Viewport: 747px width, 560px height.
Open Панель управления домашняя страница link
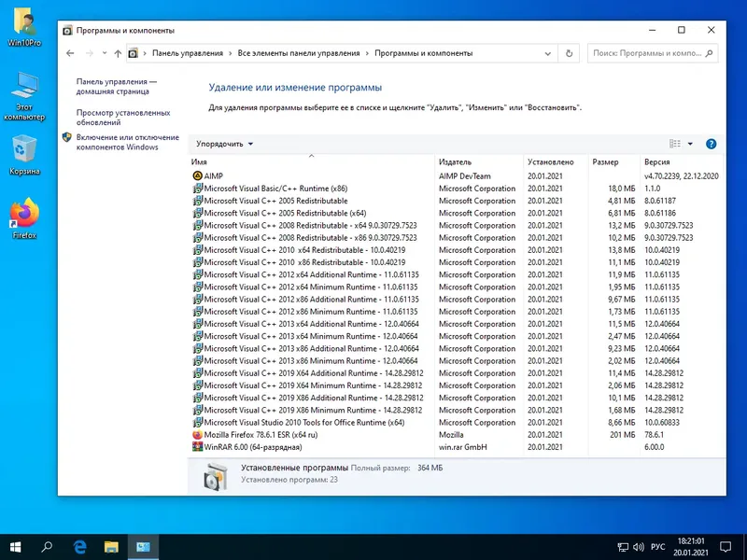(116, 86)
